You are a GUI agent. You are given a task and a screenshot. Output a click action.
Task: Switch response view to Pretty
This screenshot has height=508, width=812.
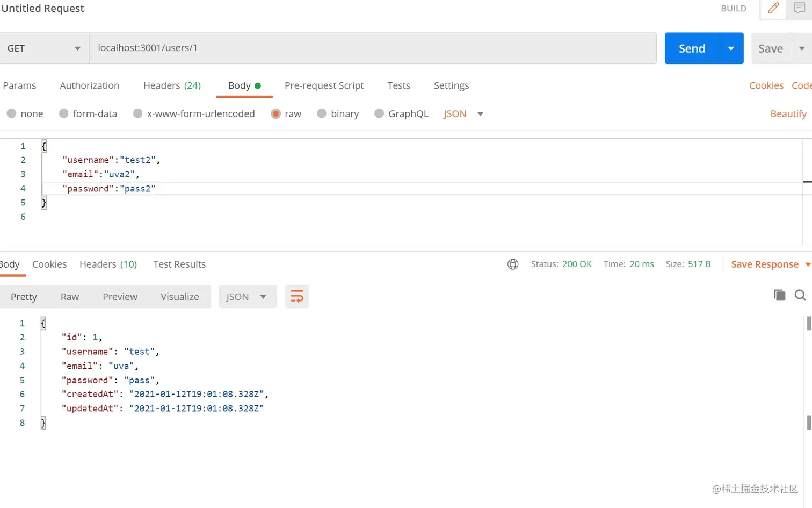tap(24, 296)
